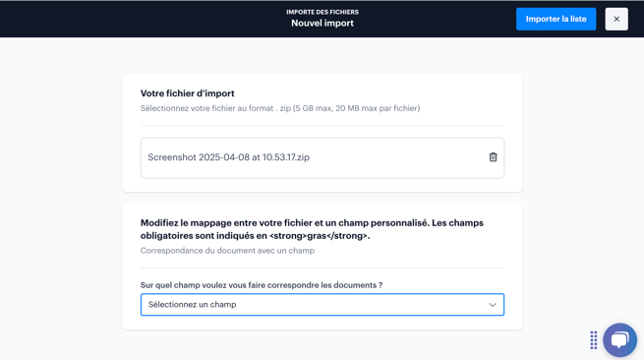Open the Sélectionnez un champ dropdown
This screenshot has width=644, height=360.
pos(322,305)
